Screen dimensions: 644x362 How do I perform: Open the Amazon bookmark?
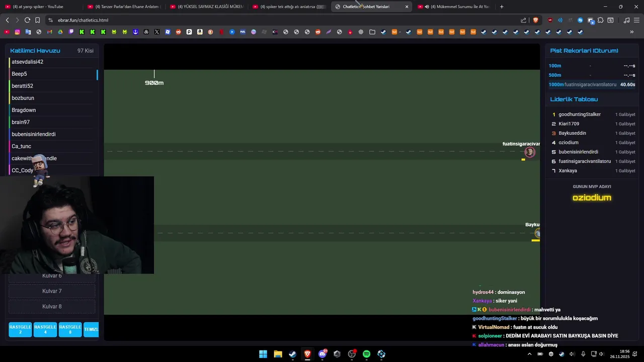pyautogui.click(x=200, y=32)
